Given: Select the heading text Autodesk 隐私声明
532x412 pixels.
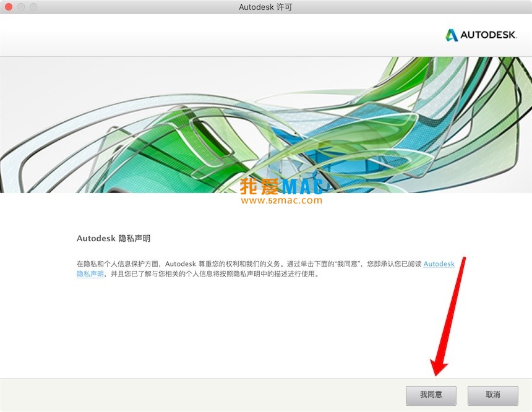Looking at the screenshot, I should [113, 239].
